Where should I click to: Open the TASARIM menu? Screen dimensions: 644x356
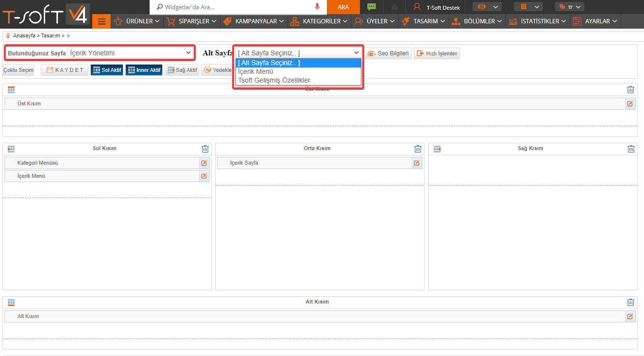[424, 21]
